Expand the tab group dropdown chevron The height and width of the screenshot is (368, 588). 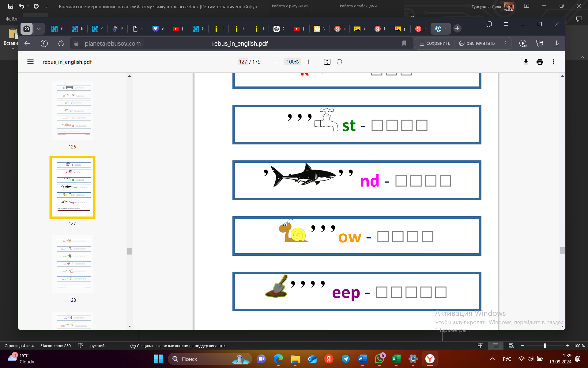point(39,29)
